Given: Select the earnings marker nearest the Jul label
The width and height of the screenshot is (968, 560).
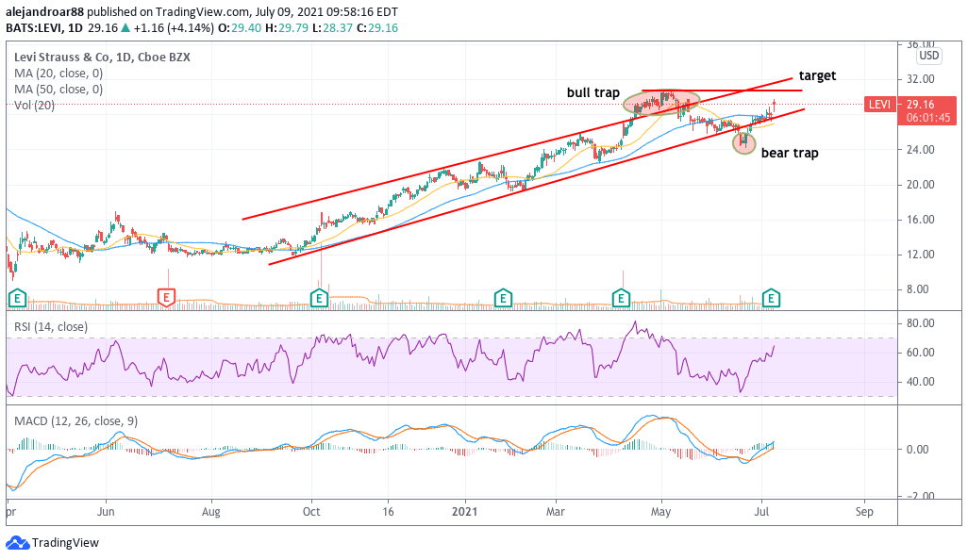Looking at the screenshot, I should [771, 298].
